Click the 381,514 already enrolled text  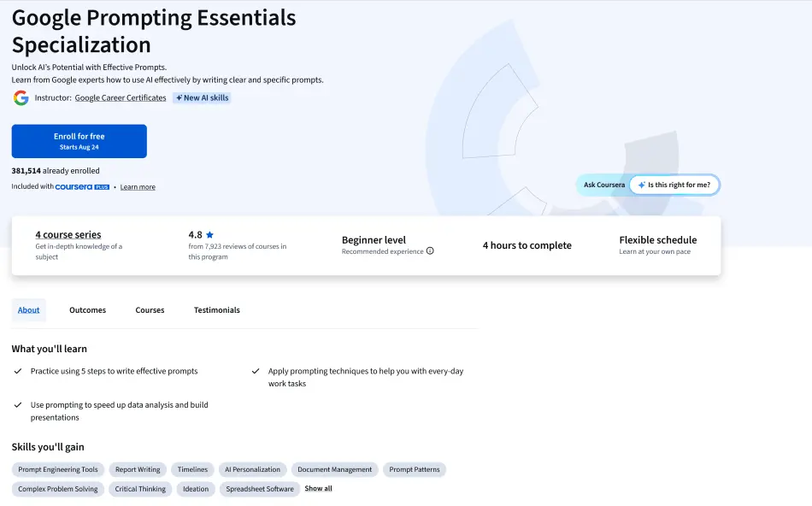(x=56, y=171)
